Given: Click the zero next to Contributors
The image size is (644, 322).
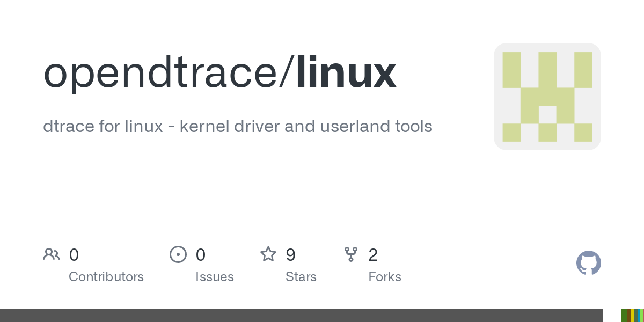Looking at the screenshot, I should tap(74, 255).
